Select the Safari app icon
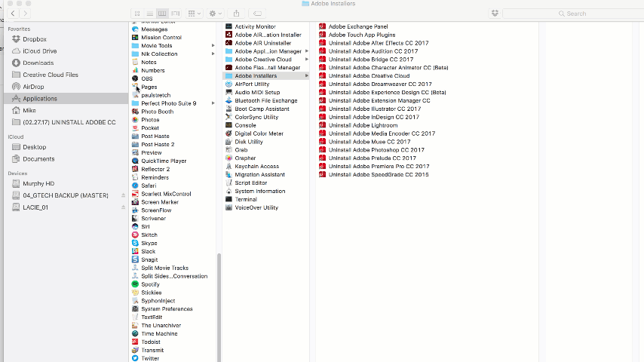 pos(135,186)
